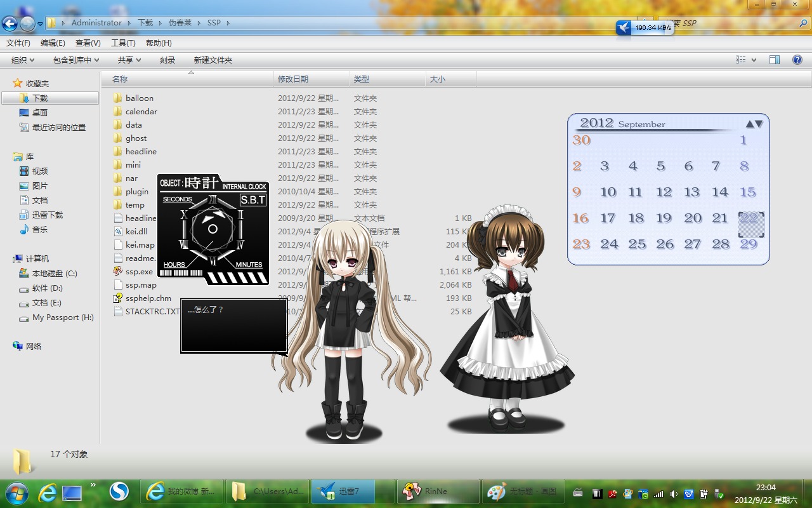
Task: Select My Passport (H:) drive
Action: (63, 317)
